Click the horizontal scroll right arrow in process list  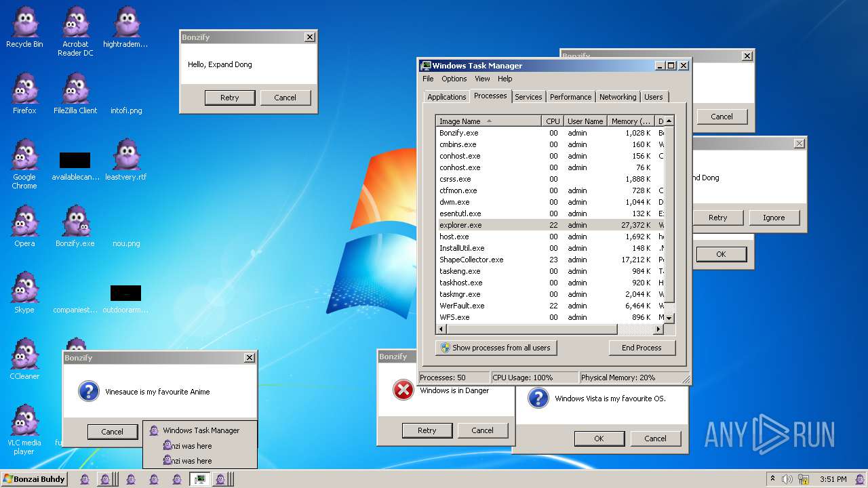tap(658, 329)
